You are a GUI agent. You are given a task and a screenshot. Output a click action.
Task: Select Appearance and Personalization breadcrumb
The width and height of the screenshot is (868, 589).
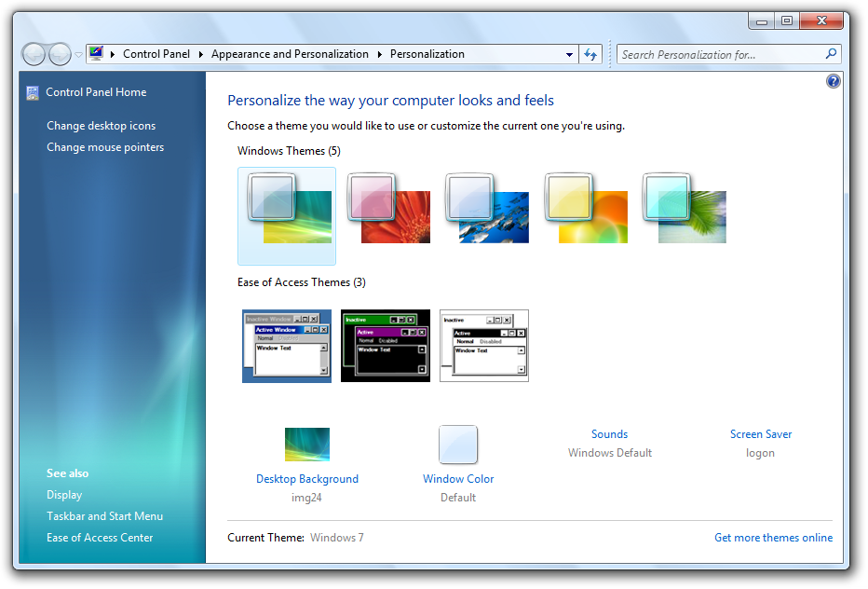point(290,54)
